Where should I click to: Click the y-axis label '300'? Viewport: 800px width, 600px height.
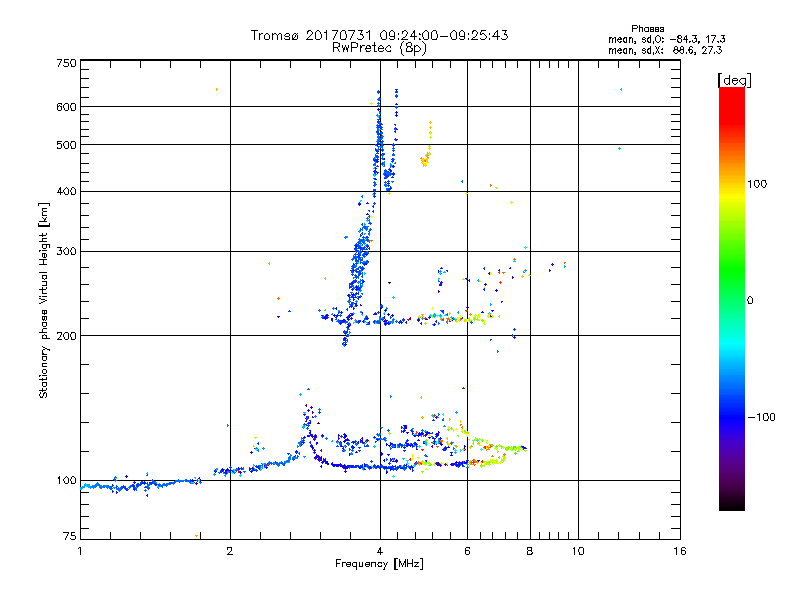click(x=66, y=252)
